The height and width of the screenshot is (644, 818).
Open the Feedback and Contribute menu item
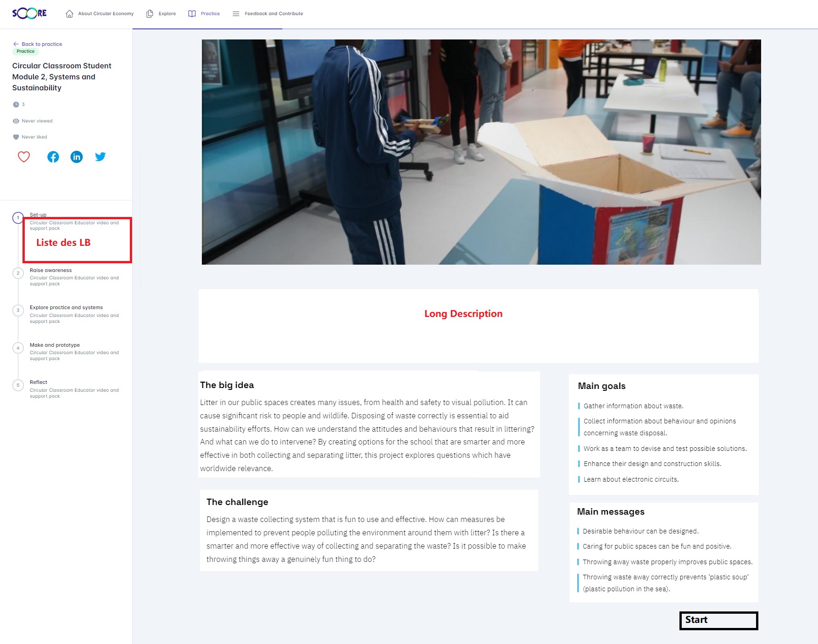pyautogui.click(x=273, y=14)
